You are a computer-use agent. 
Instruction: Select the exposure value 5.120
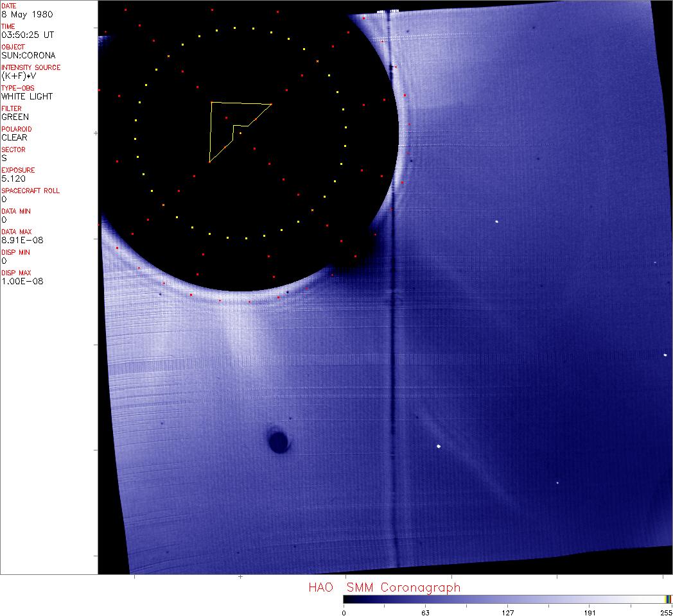pos(13,178)
